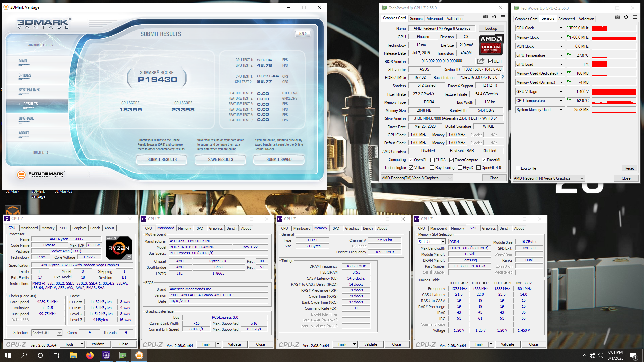Viewport: 644px width, 362px height.
Task: Switch to Bench tab in first CPU-Z window
Action: (x=95, y=228)
